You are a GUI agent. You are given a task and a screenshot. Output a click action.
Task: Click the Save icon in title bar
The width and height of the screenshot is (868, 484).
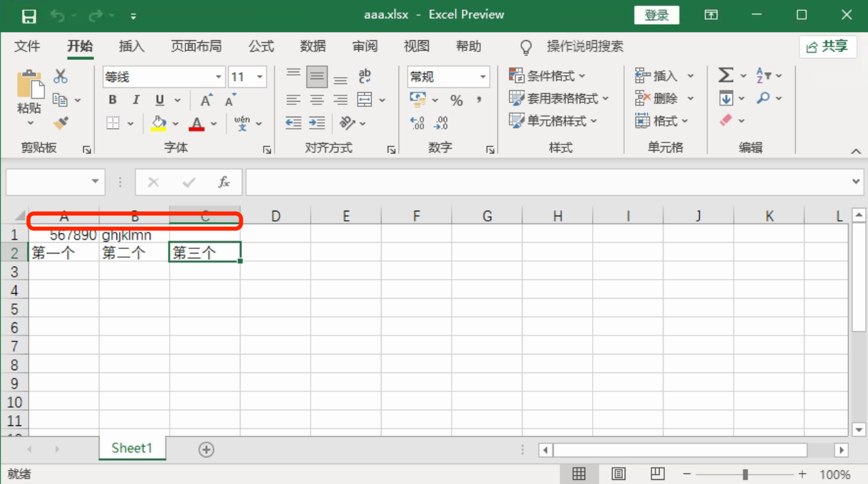pyautogui.click(x=29, y=16)
